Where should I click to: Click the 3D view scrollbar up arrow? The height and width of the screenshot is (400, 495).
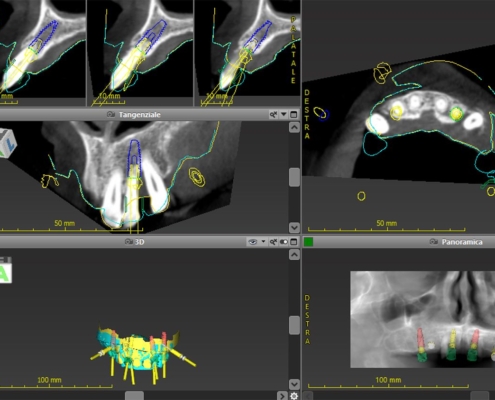point(294,255)
